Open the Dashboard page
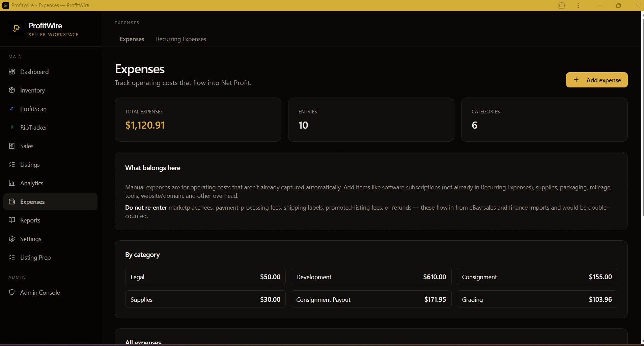 50,72
